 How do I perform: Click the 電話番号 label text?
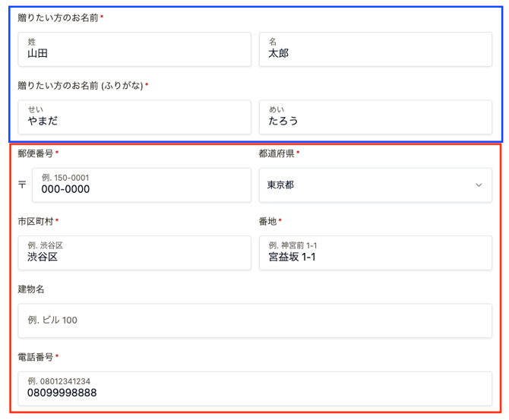click(x=35, y=356)
